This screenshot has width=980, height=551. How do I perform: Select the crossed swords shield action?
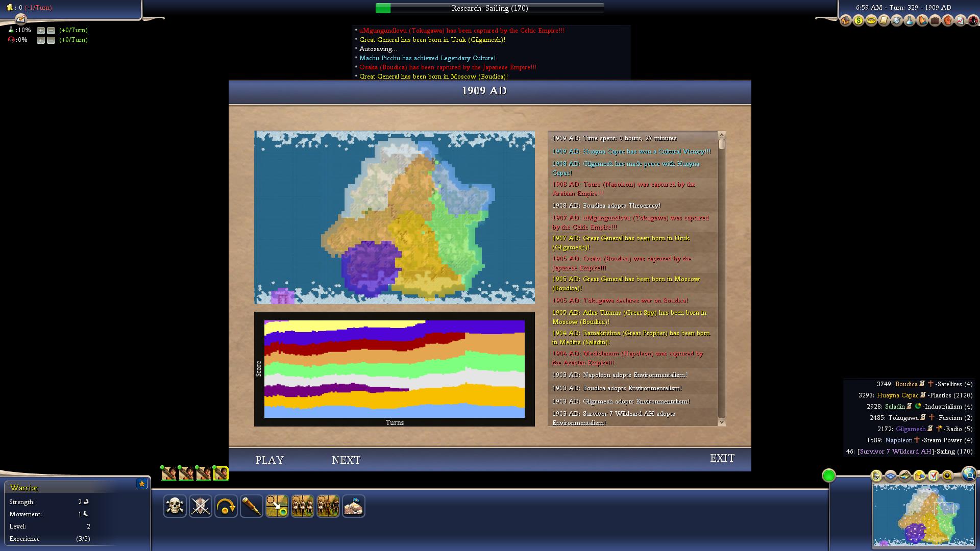point(201,506)
